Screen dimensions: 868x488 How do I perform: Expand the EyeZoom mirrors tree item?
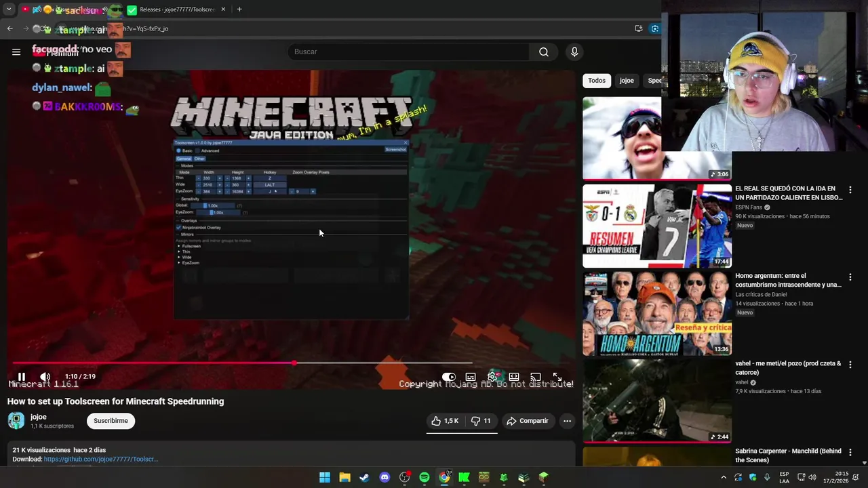click(x=179, y=262)
